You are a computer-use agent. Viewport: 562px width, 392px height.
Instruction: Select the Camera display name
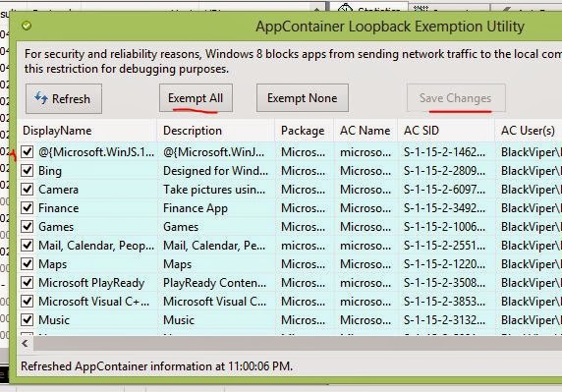pos(58,190)
